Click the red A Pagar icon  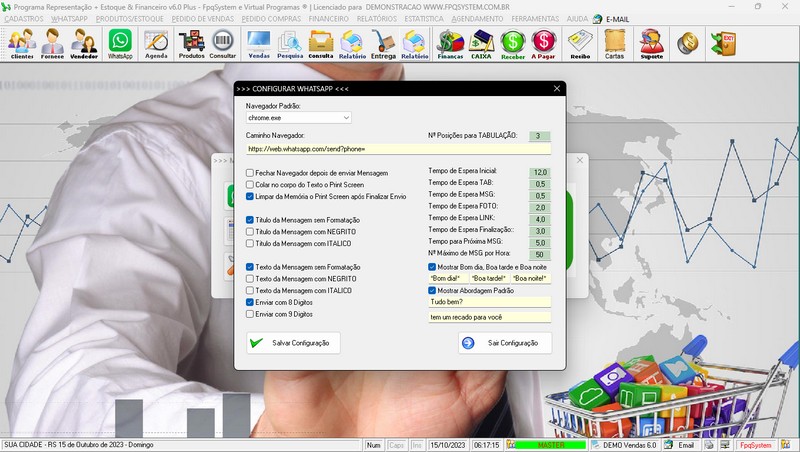(x=543, y=44)
